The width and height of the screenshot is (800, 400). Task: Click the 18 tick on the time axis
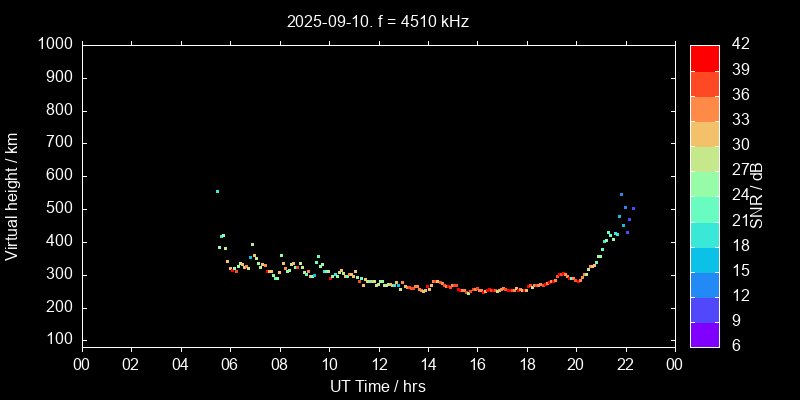click(x=527, y=364)
